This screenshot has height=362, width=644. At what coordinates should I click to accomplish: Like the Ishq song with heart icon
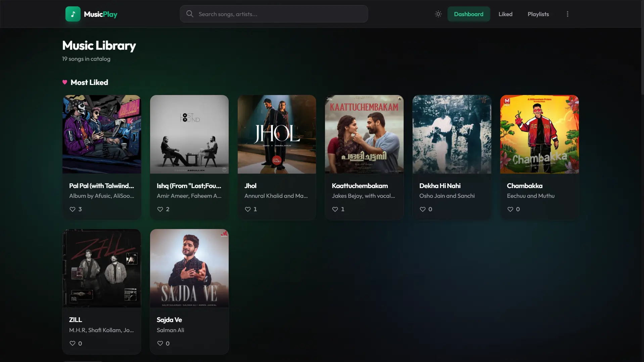160,209
